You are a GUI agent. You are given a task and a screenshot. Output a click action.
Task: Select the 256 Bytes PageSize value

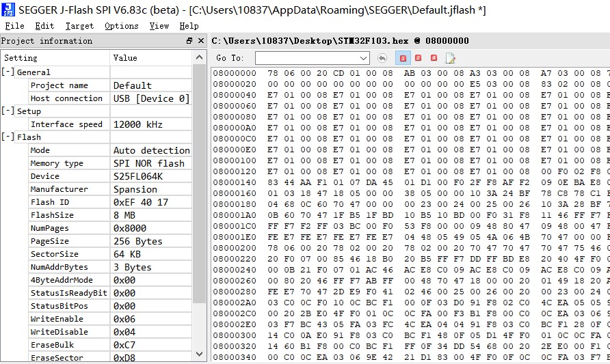coord(137,241)
